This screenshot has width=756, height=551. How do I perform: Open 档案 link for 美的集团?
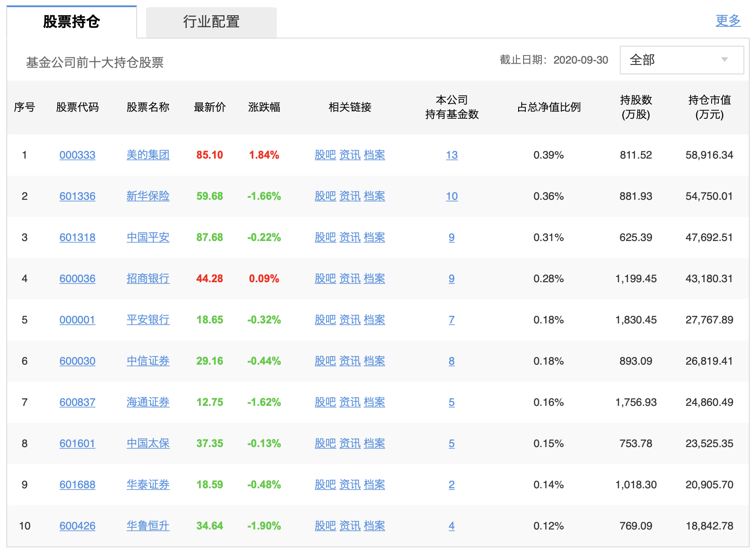[x=374, y=155]
